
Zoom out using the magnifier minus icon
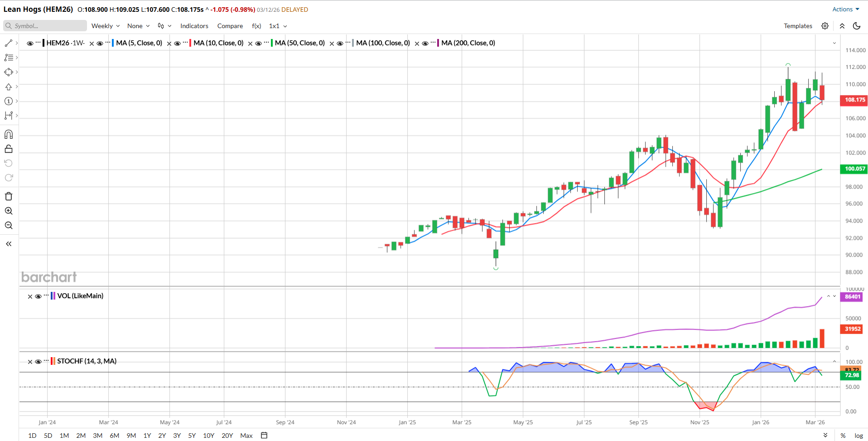(x=8, y=225)
